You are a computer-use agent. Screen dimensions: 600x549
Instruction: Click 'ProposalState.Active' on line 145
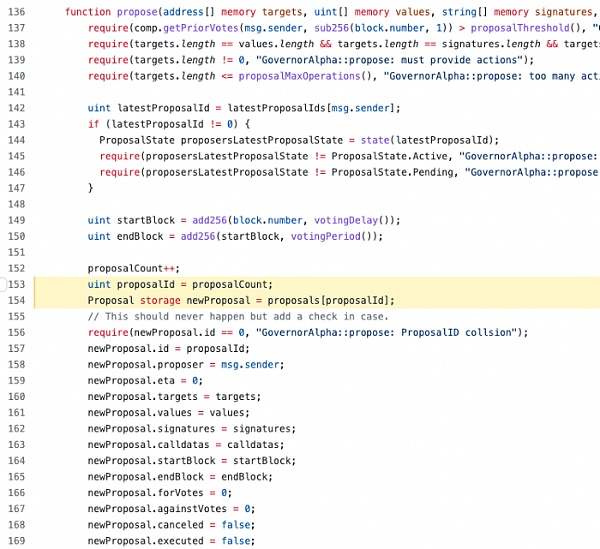point(389,156)
